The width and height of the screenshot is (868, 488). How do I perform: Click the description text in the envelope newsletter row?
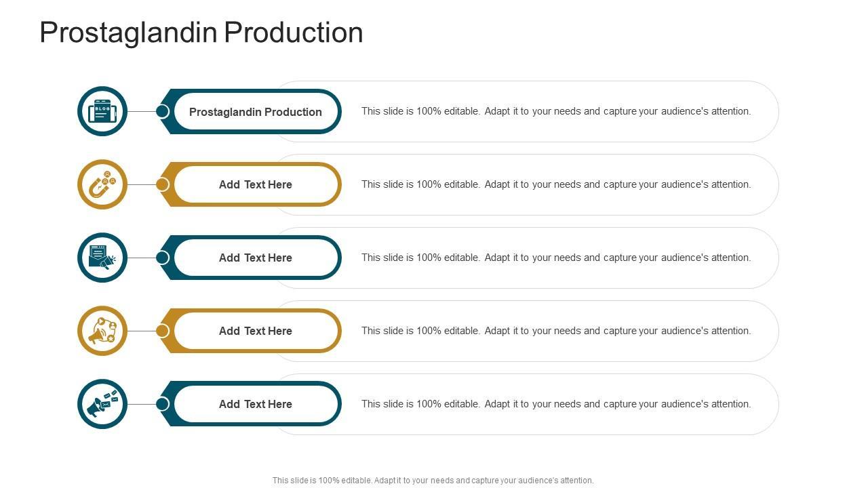[x=556, y=258]
